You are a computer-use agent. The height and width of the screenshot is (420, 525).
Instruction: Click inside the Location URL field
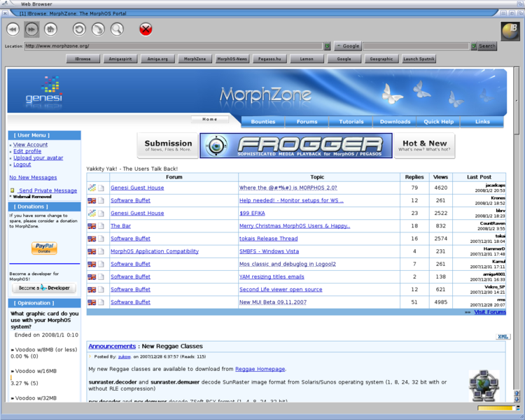click(174, 46)
